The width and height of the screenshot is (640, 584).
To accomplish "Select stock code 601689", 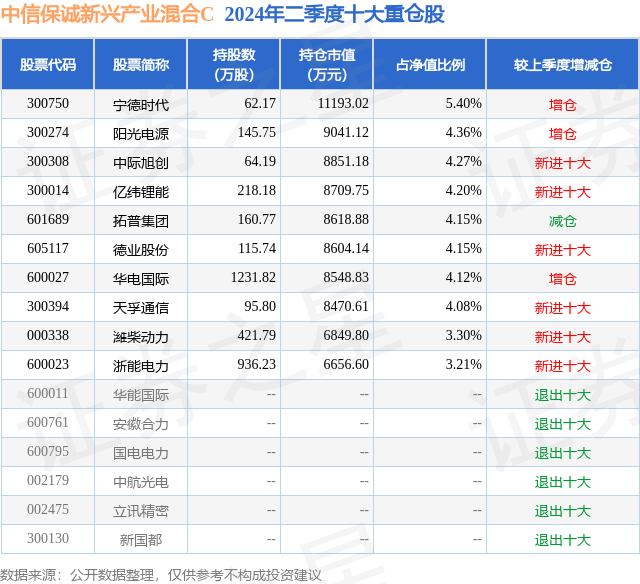I will [x=48, y=220].
